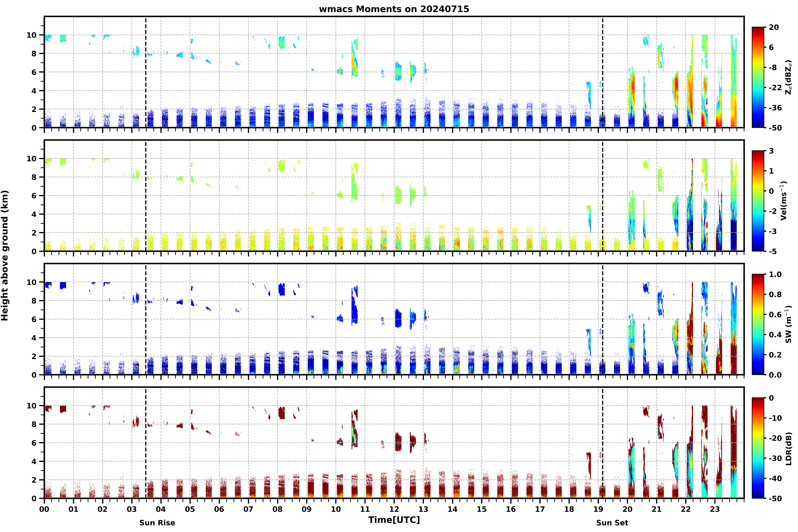The height and width of the screenshot is (532, 798).
Task: Click the Sun Set label
Action: point(612,523)
